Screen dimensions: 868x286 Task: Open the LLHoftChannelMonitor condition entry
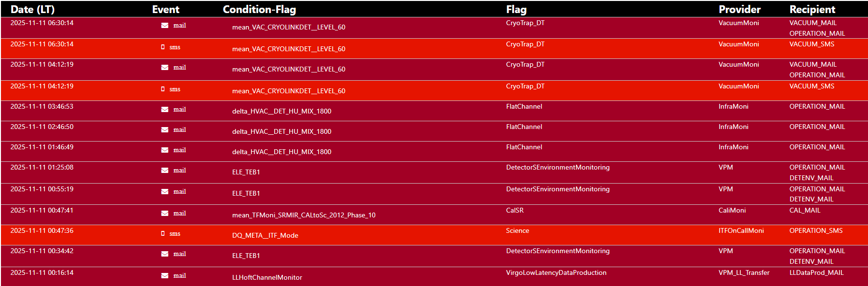(x=267, y=277)
